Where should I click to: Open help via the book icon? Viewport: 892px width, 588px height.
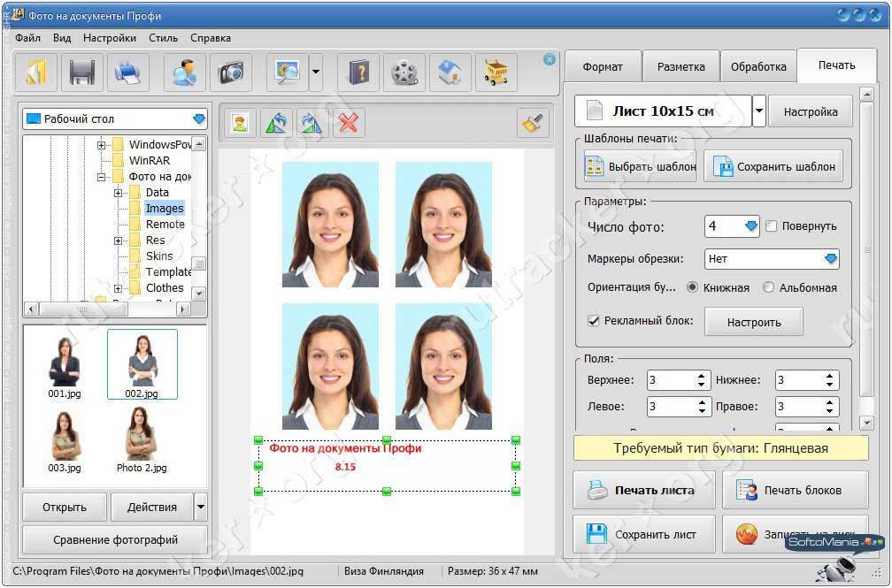(358, 73)
